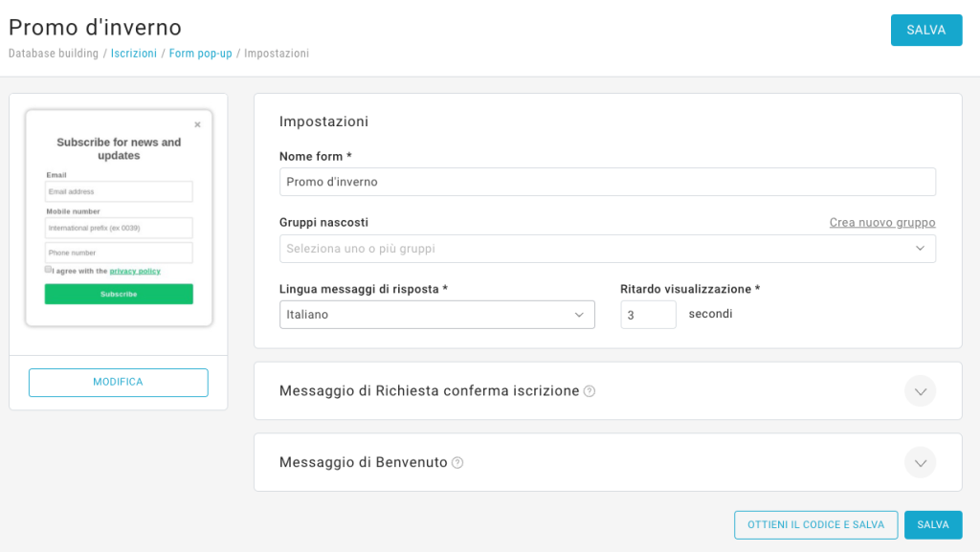The height and width of the screenshot is (552, 980).
Task: Open Lingua messaggi di risposta dropdown
Action: click(436, 315)
